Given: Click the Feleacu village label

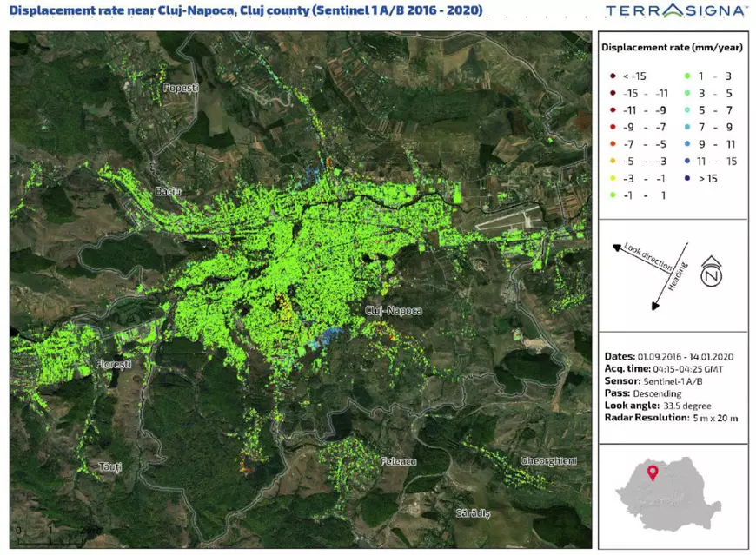Looking at the screenshot, I should coord(401,460).
